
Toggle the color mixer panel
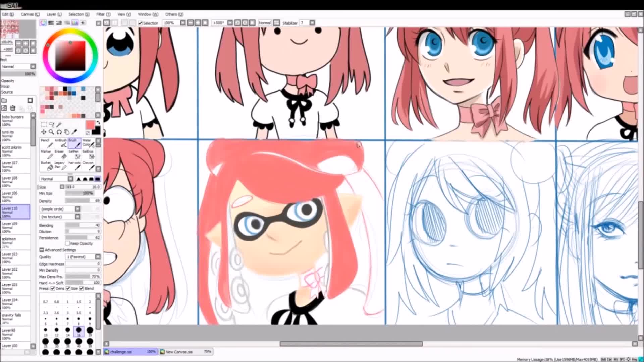pyautogui.click(x=67, y=23)
